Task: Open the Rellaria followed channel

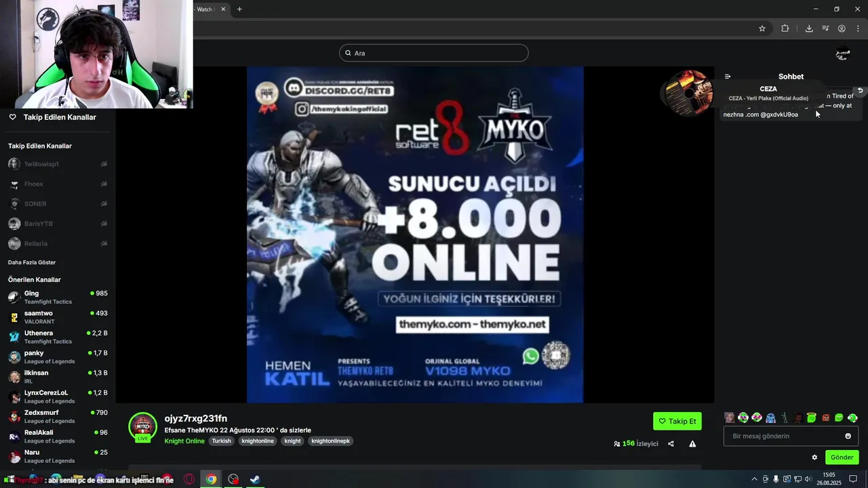Action: click(58, 243)
